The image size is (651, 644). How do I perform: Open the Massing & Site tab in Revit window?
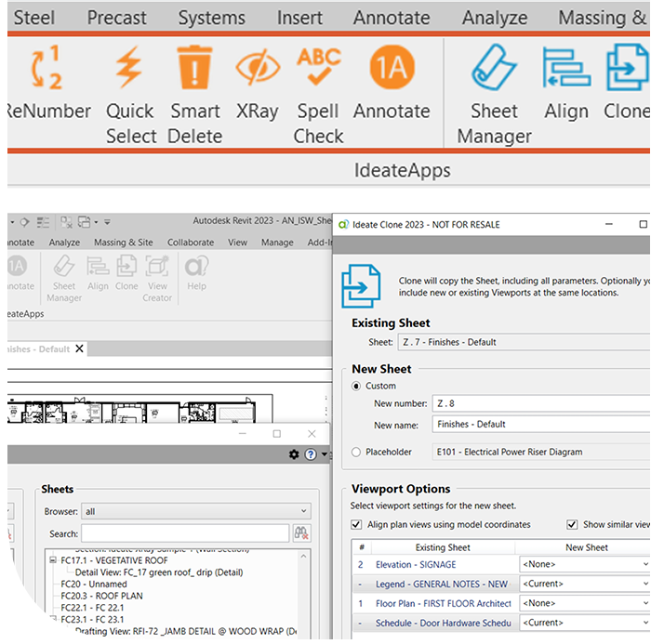[124, 243]
